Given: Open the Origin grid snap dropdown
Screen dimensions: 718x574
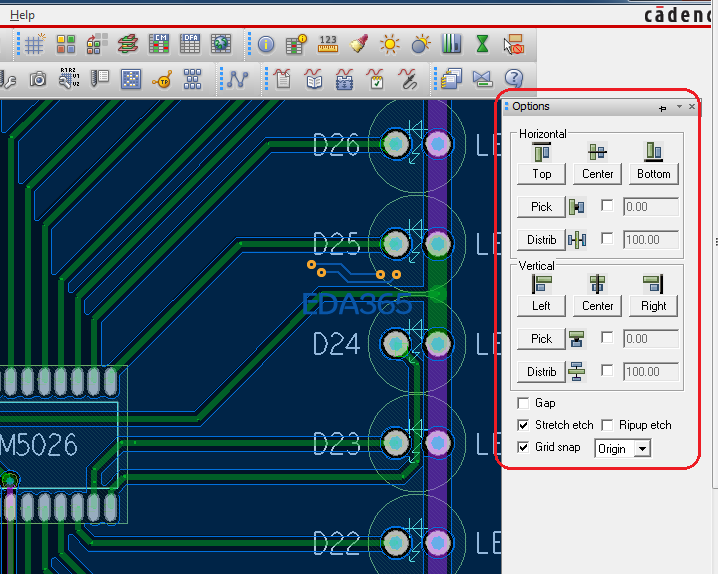Looking at the screenshot, I should (x=641, y=449).
